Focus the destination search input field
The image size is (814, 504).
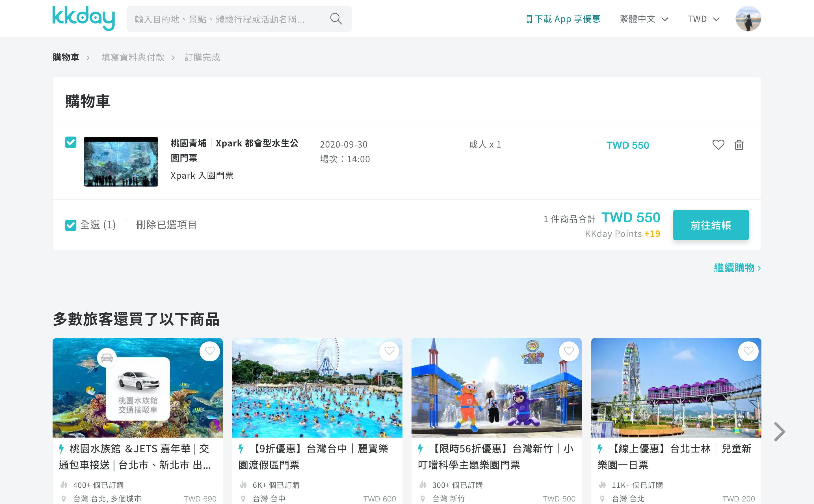click(x=239, y=19)
